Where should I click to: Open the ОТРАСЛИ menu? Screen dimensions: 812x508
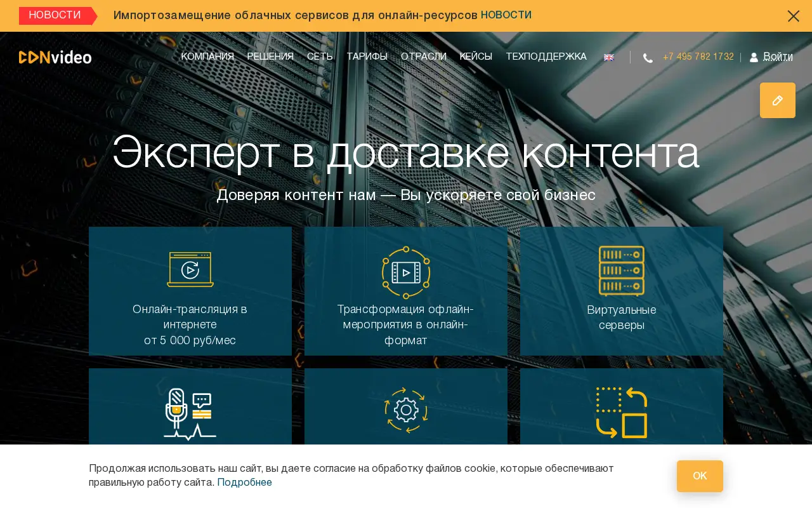[424, 57]
